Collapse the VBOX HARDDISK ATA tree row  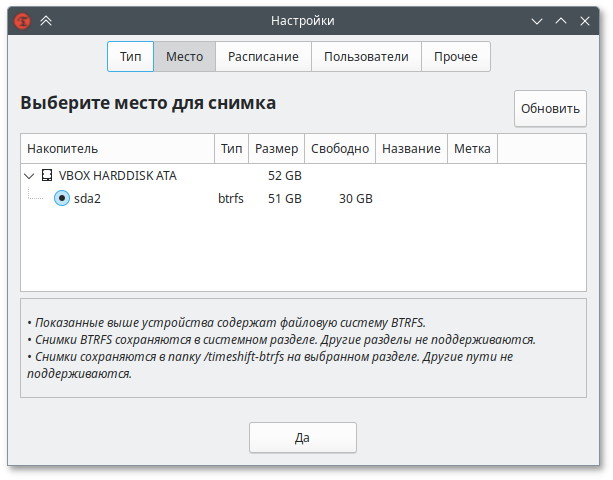click(x=29, y=176)
